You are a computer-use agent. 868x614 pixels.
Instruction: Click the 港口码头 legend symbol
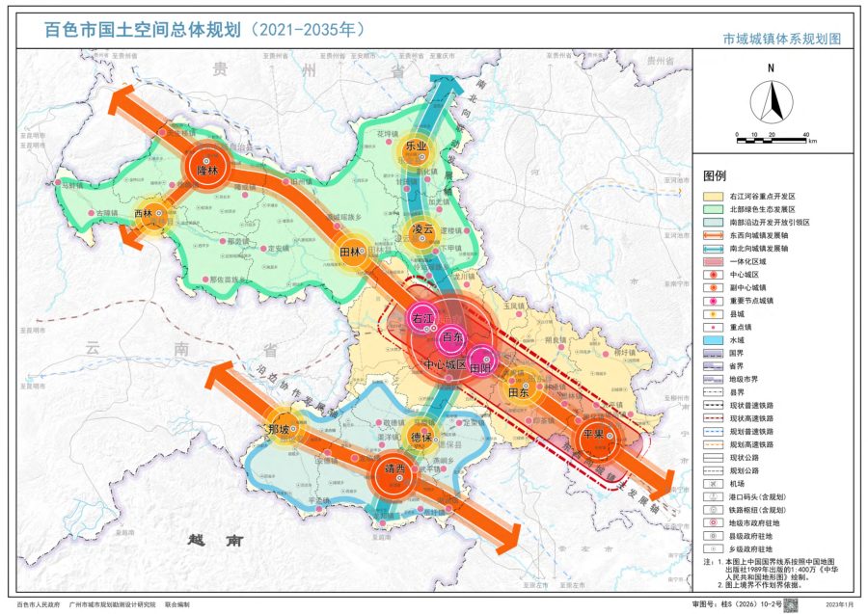713,496
